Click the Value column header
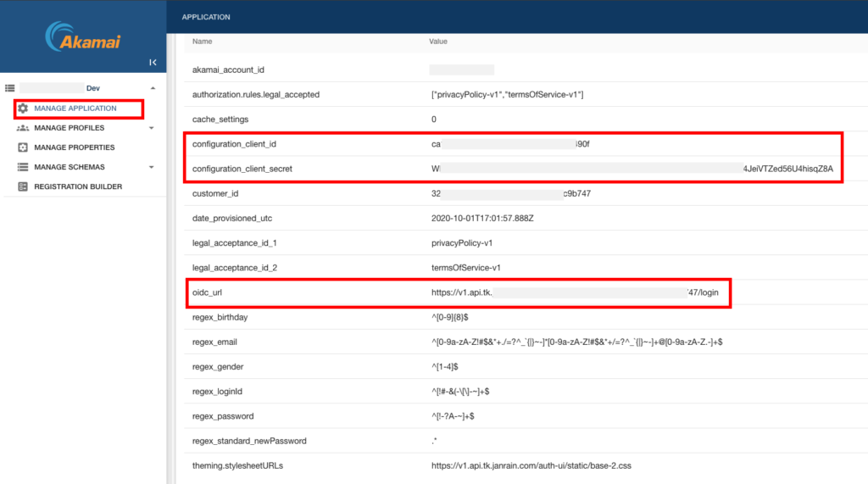Image resolution: width=868 pixels, height=484 pixels. 438,41
